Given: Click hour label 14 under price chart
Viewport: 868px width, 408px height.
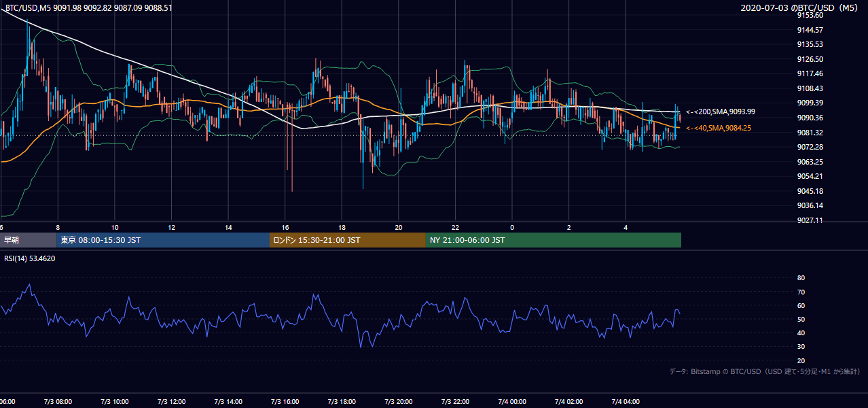Looking at the screenshot, I should [x=228, y=227].
